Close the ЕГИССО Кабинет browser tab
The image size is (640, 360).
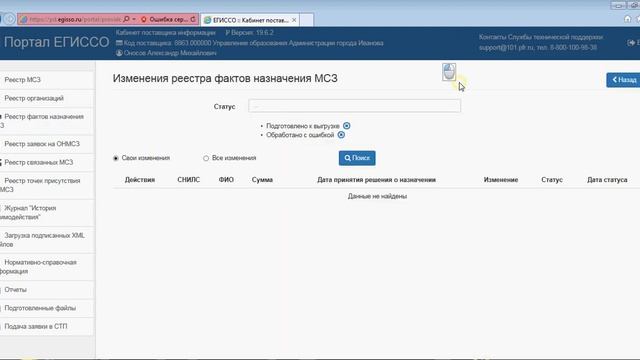(x=294, y=20)
